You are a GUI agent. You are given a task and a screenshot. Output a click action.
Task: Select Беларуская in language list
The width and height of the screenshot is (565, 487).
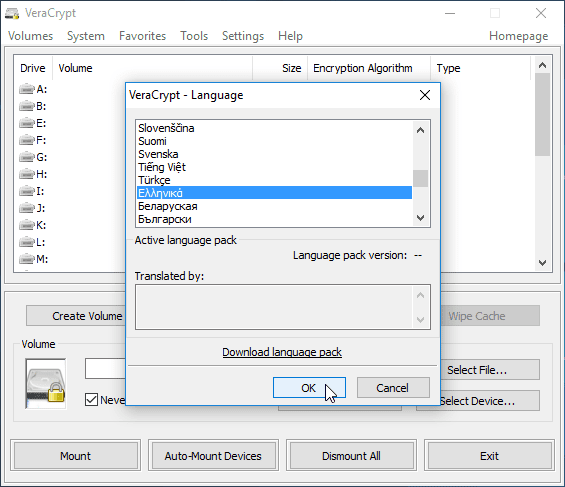click(274, 206)
